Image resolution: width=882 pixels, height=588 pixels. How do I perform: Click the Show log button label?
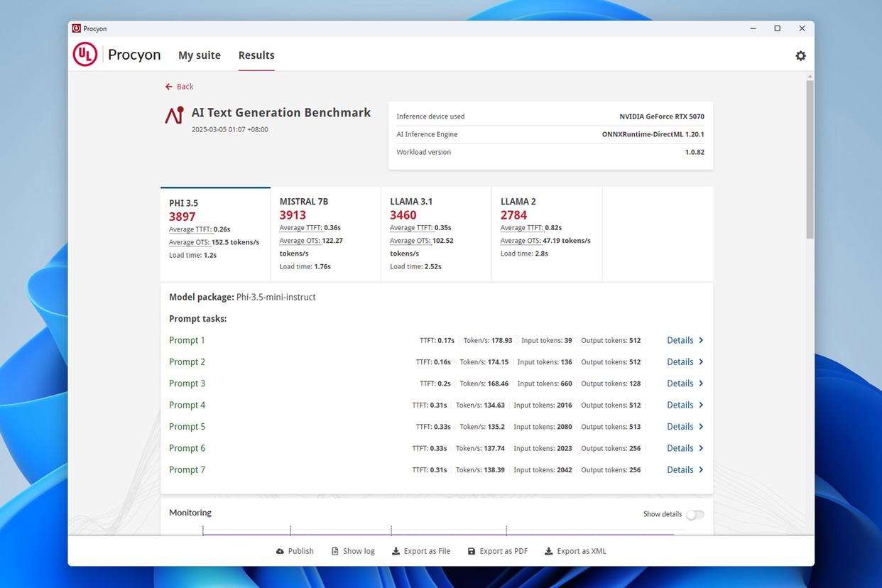coord(359,551)
